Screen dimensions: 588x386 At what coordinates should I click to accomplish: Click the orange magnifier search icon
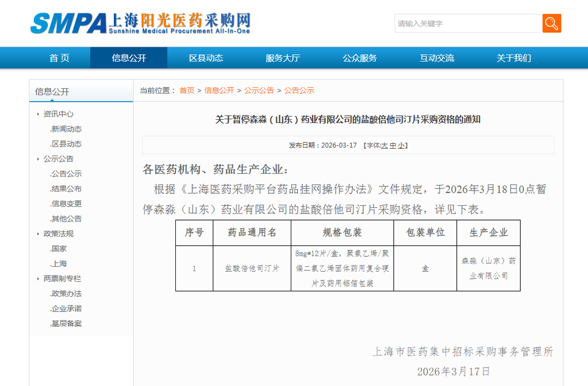coord(552,23)
